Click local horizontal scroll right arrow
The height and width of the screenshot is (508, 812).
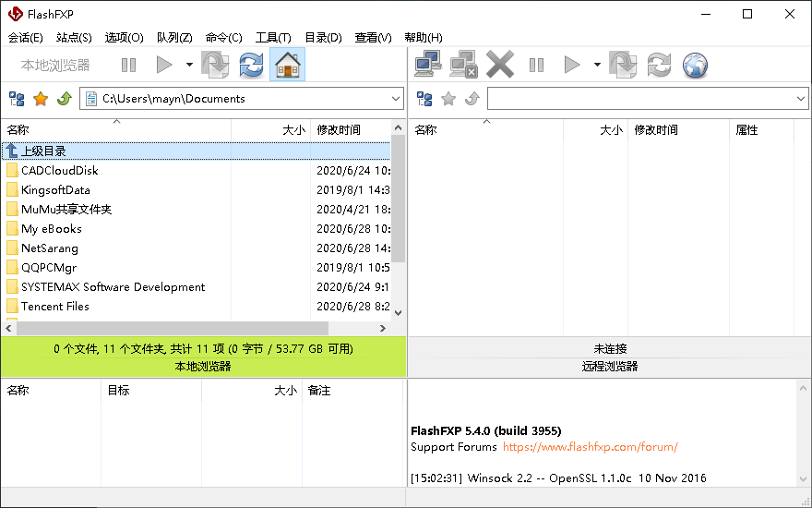[x=383, y=328]
